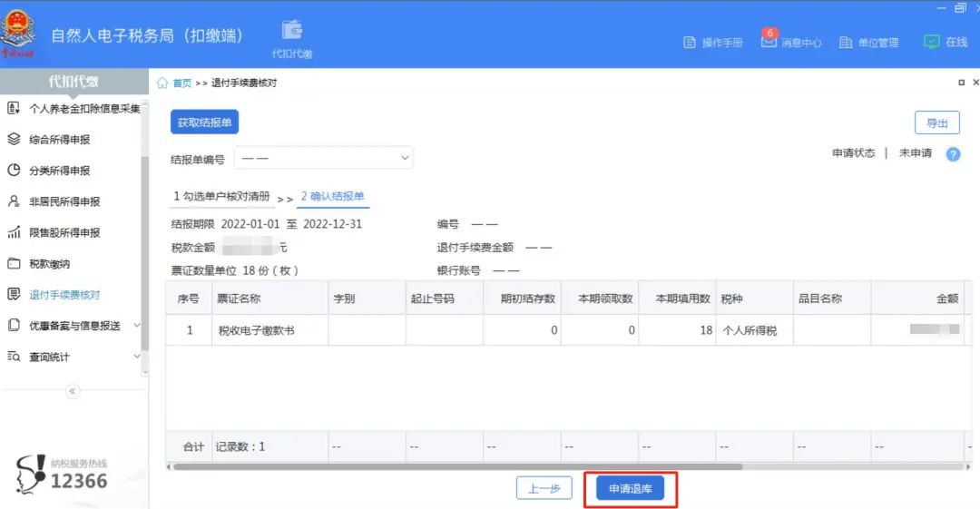This screenshot has height=509, width=980.
Task: Click 首页 breadcrumb link
Action: 181,83
